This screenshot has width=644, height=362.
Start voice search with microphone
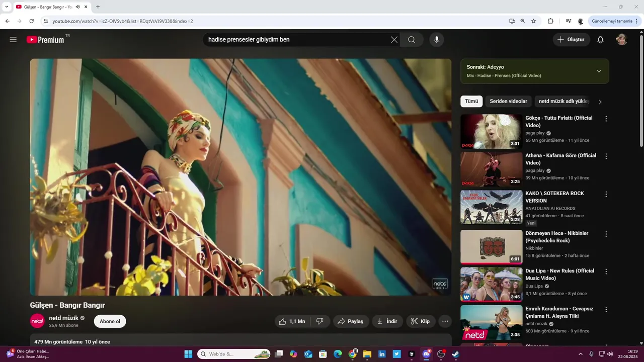pyautogui.click(x=437, y=40)
